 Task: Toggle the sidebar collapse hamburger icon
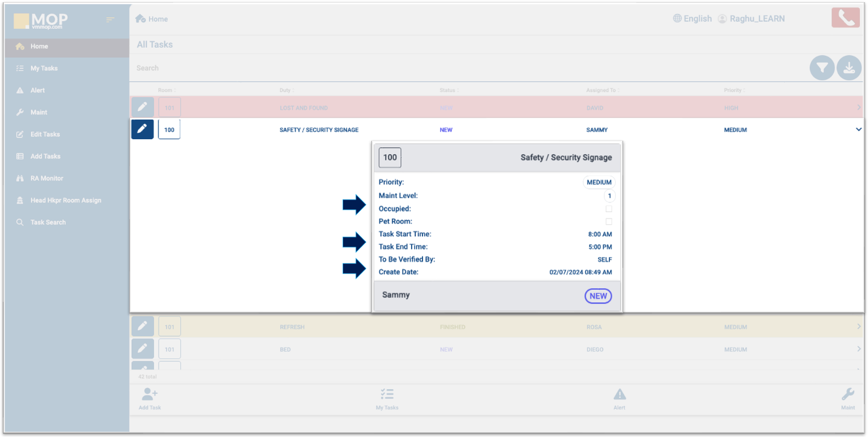[x=110, y=20]
